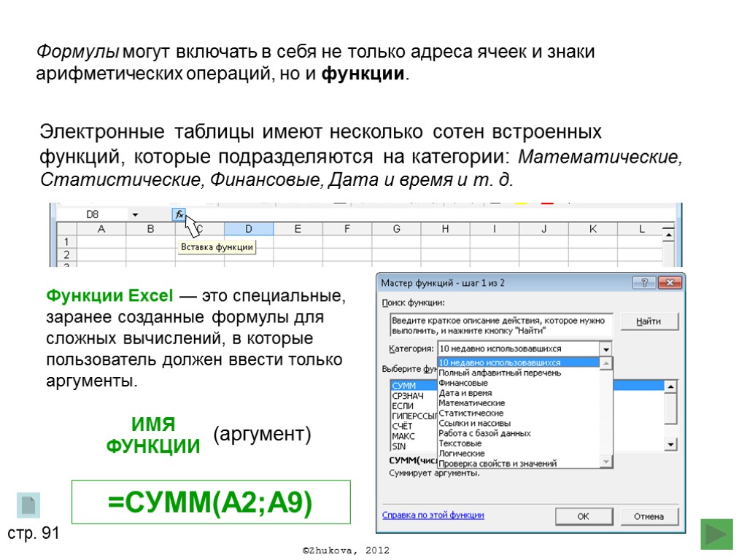Select column E header
Viewport: 747px width, 560px height.
[298, 229]
